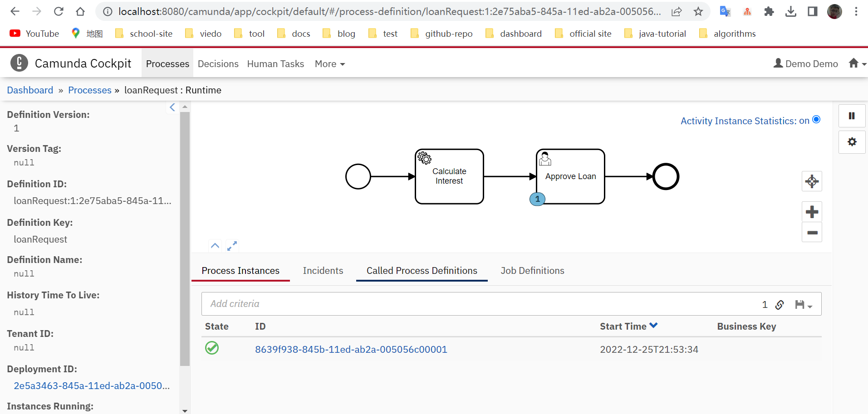Select the end event circle in diagram
This screenshot has height=414, width=868.
(666, 176)
